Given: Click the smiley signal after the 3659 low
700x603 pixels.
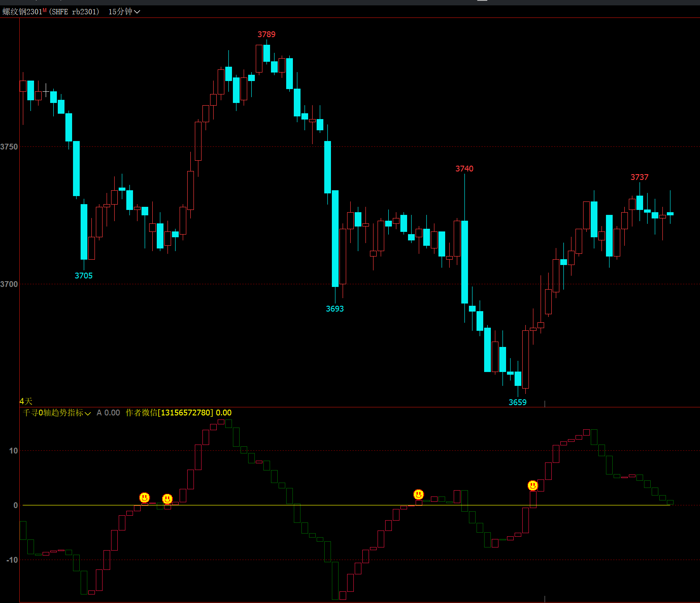Looking at the screenshot, I should tap(533, 485).
